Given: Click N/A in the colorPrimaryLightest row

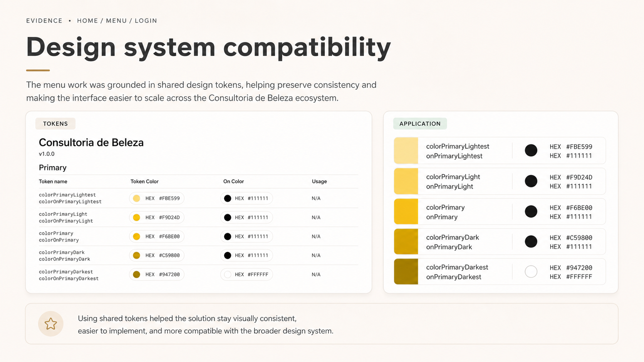Looking at the screenshot, I should click(316, 199).
